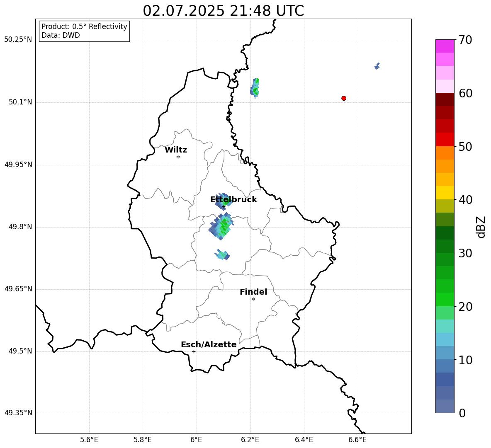Click the 50 tick on colorbar
The image size is (491, 448).
click(465, 146)
